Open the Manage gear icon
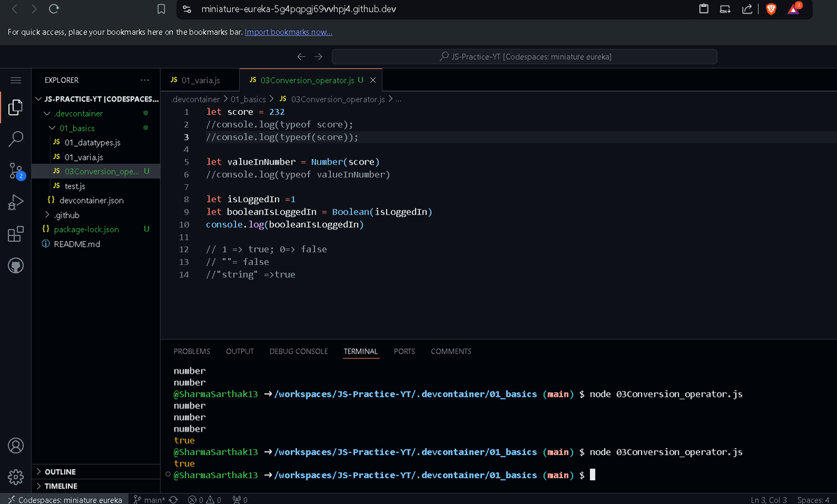This screenshot has height=504, width=837. (x=15, y=477)
